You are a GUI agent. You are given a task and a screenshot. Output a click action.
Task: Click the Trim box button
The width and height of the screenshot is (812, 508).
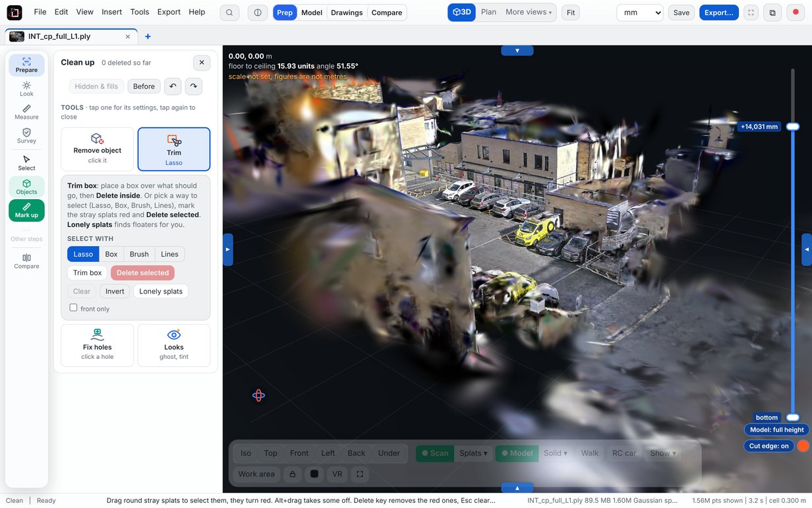(x=87, y=272)
